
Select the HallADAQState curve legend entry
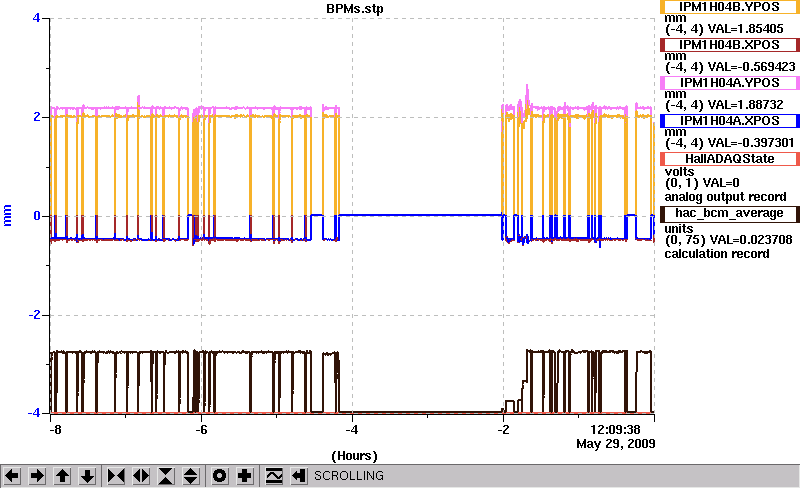[x=730, y=159]
